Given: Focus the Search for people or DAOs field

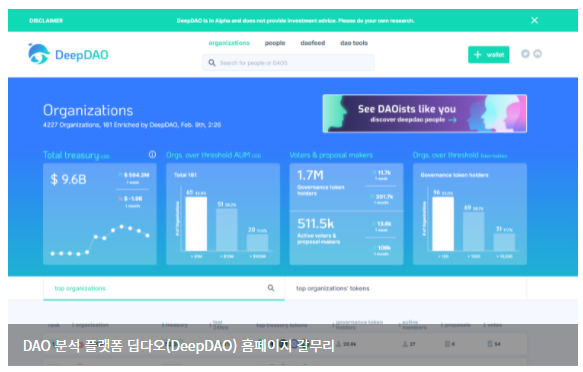Looking at the screenshot, I should (x=289, y=62).
